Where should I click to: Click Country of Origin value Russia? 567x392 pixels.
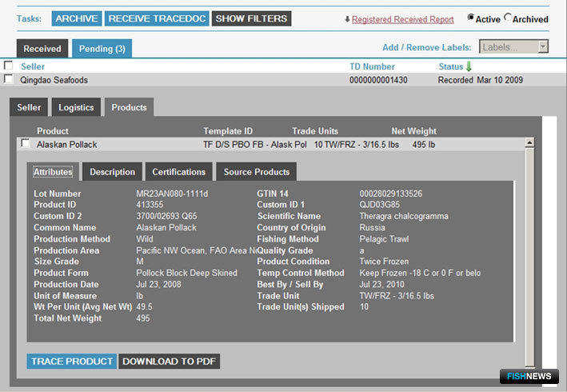pyautogui.click(x=372, y=228)
